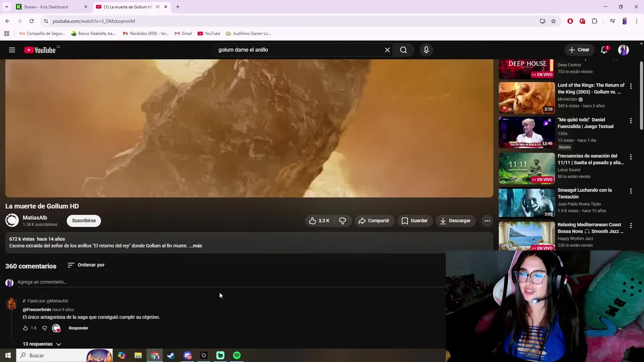Open the YouTube hamburger guide menu
The image size is (644, 362).
(x=12, y=50)
